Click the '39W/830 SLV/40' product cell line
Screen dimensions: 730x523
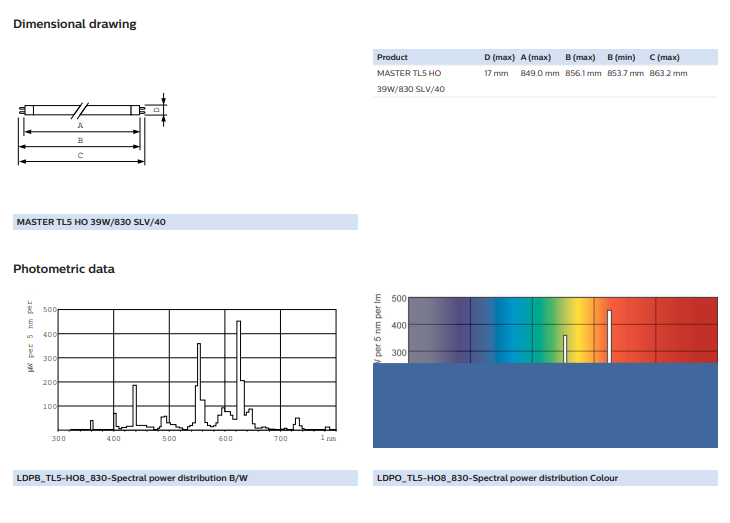pyautogui.click(x=411, y=89)
